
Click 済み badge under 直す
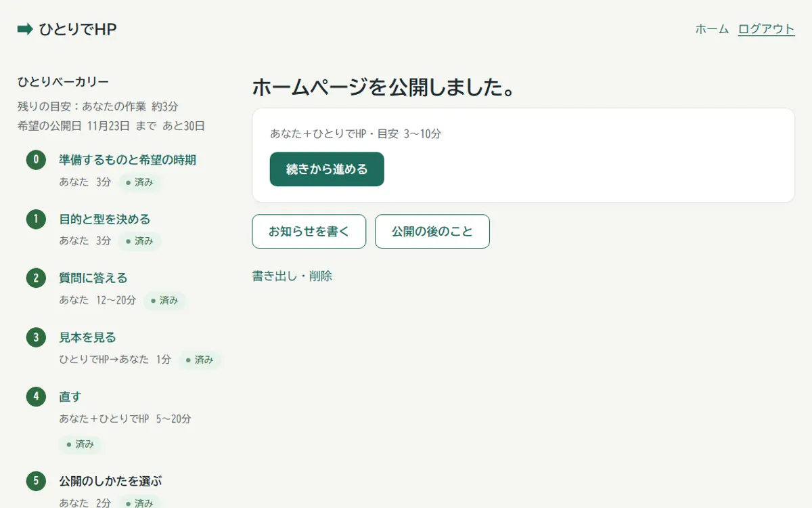(81, 444)
